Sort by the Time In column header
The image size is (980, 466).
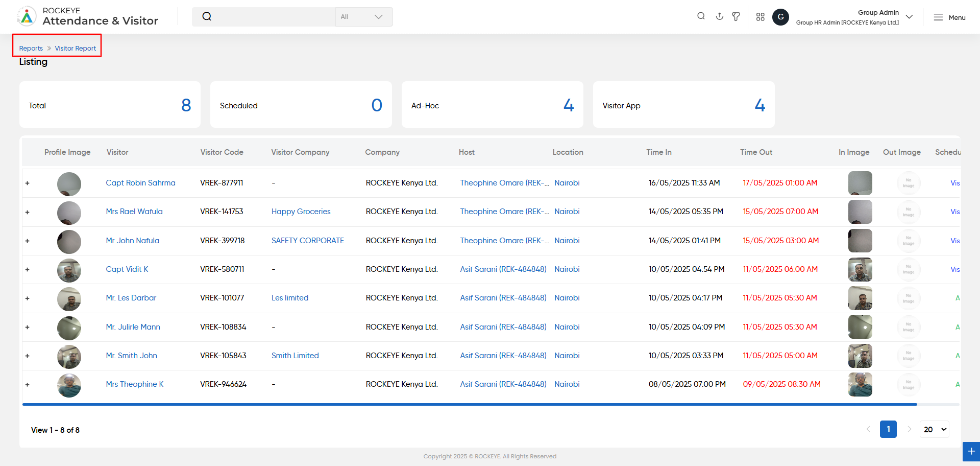[x=659, y=152]
